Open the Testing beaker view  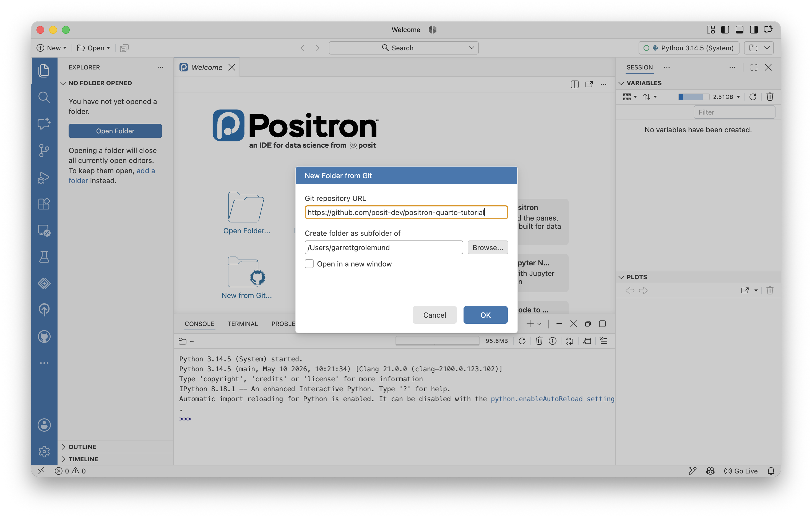point(44,257)
